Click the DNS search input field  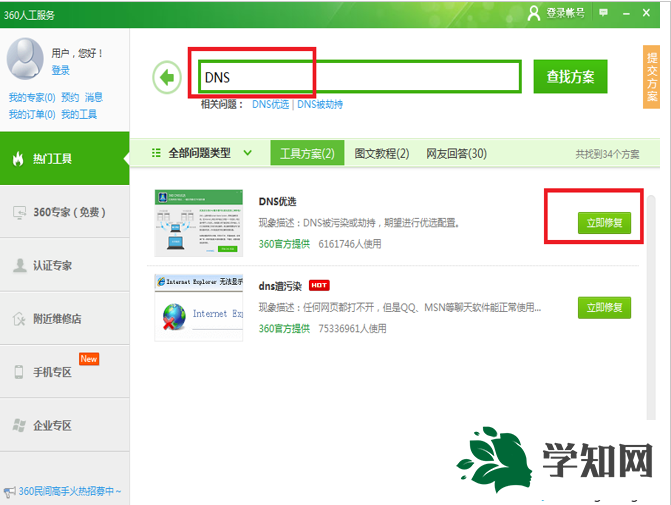point(359,77)
